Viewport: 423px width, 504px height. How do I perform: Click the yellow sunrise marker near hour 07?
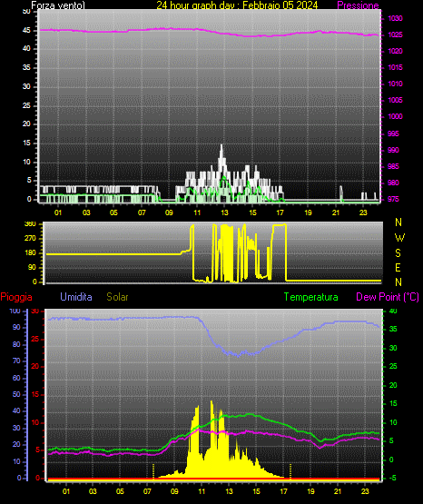click(x=153, y=471)
